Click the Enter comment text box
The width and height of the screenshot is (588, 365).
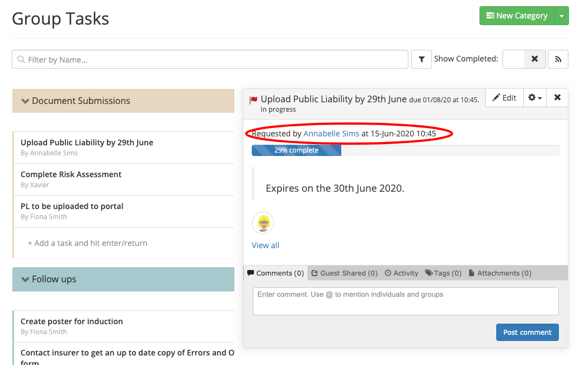point(406,301)
